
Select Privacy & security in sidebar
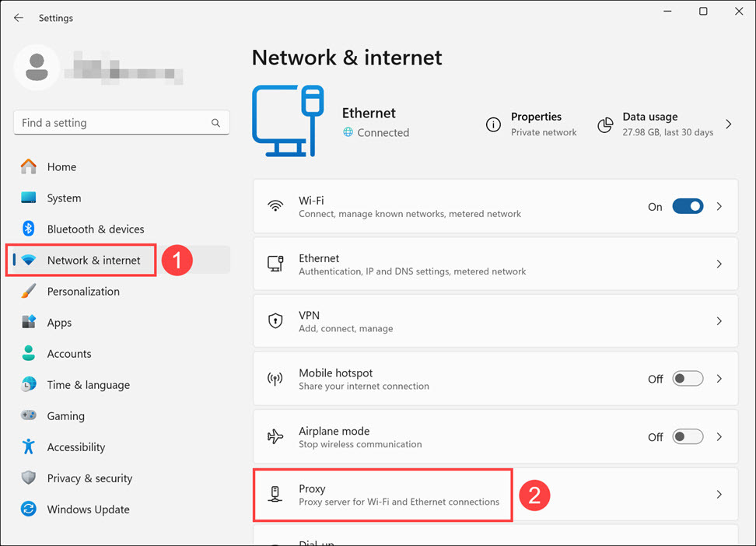point(89,478)
